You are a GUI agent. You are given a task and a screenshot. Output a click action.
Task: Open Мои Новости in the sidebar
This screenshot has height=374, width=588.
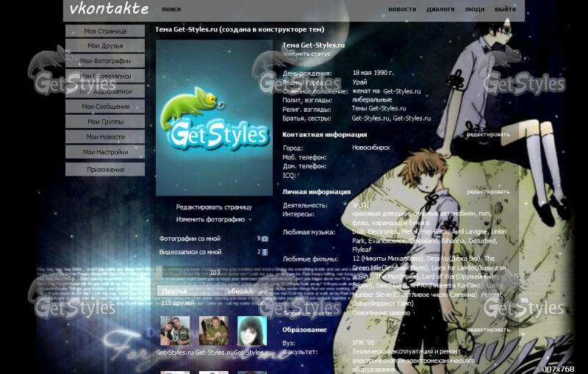click(x=105, y=137)
